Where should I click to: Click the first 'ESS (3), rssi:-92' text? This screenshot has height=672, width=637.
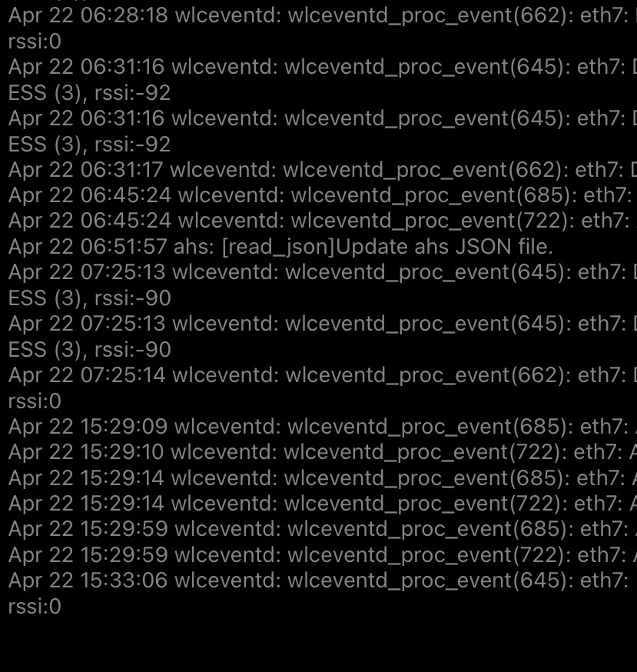click(90, 93)
